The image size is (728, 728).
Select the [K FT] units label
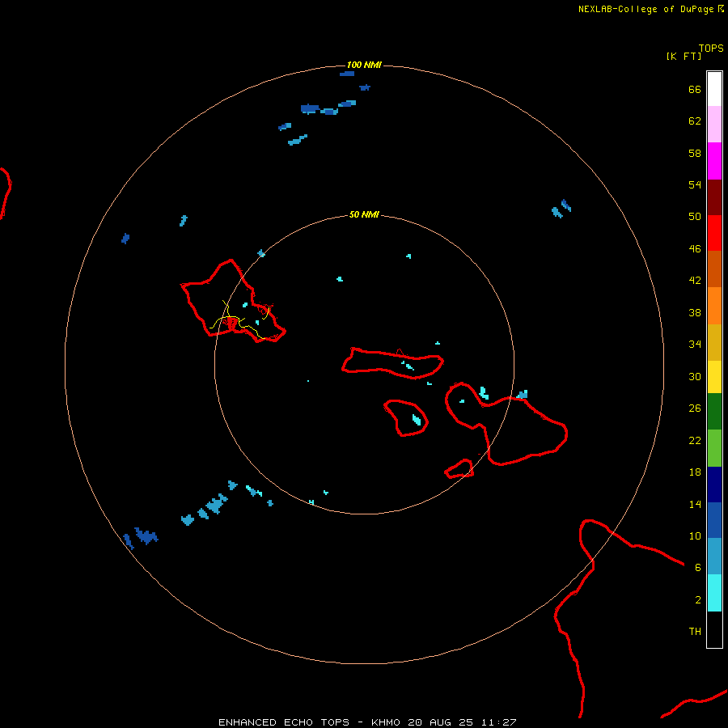click(x=684, y=56)
